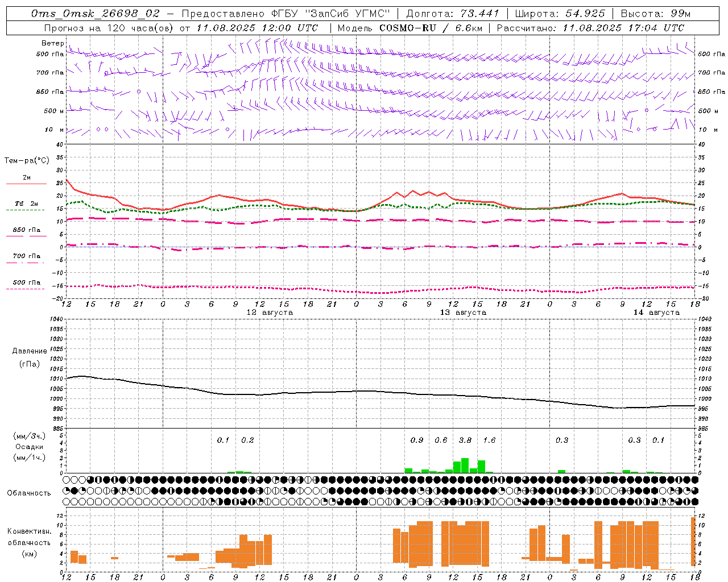728x582 pixels.
Task: Click the (гПа) unit under Давление
Action: [x=30, y=364]
